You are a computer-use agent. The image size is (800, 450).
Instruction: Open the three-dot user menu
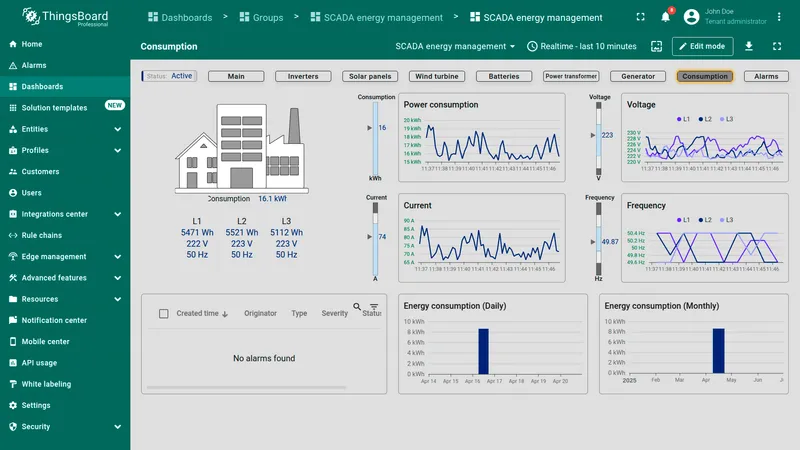779,17
